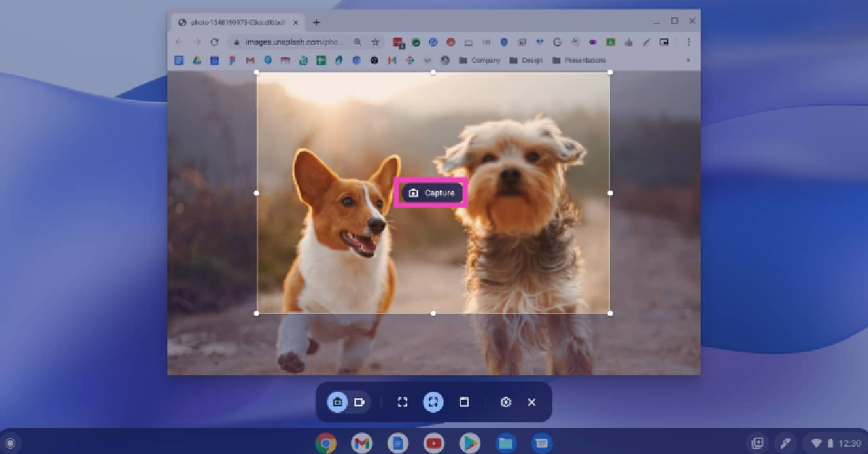
Task: Open the Files app from the shelf
Action: click(x=505, y=442)
